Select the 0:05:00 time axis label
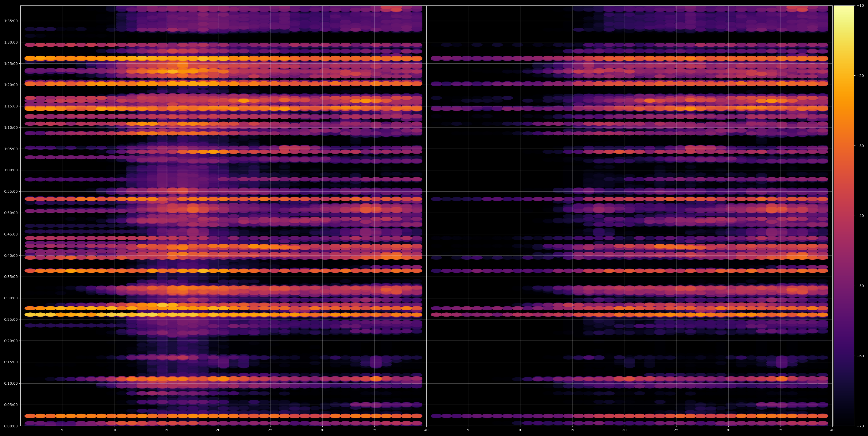The image size is (868, 436). (x=11, y=405)
